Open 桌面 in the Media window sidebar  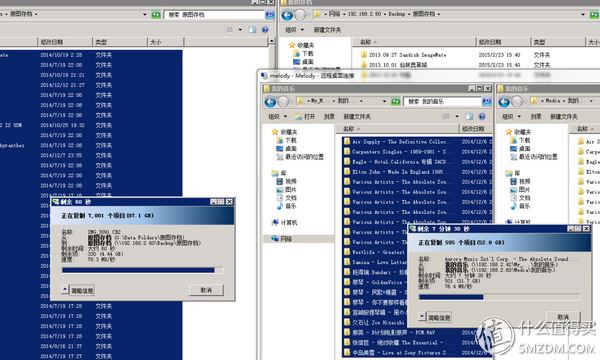click(x=520, y=148)
